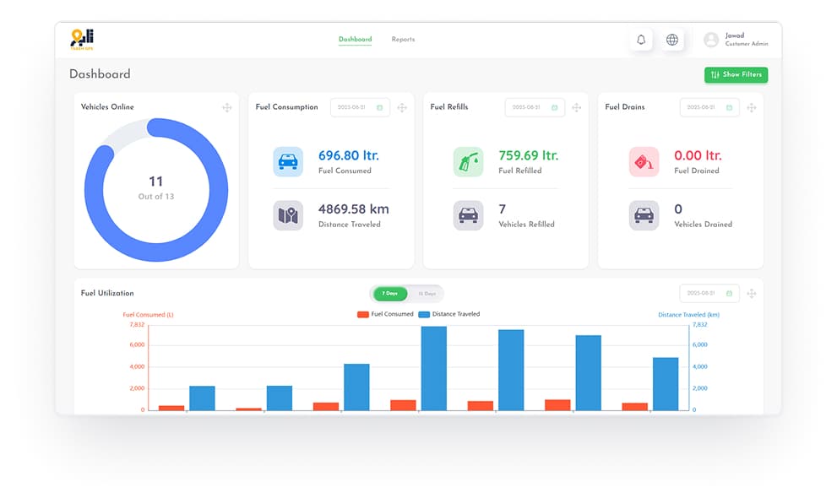837x504 pixels.
Task: Click the Vehicles Online donut chart
Action: click(x=155, y=187)
